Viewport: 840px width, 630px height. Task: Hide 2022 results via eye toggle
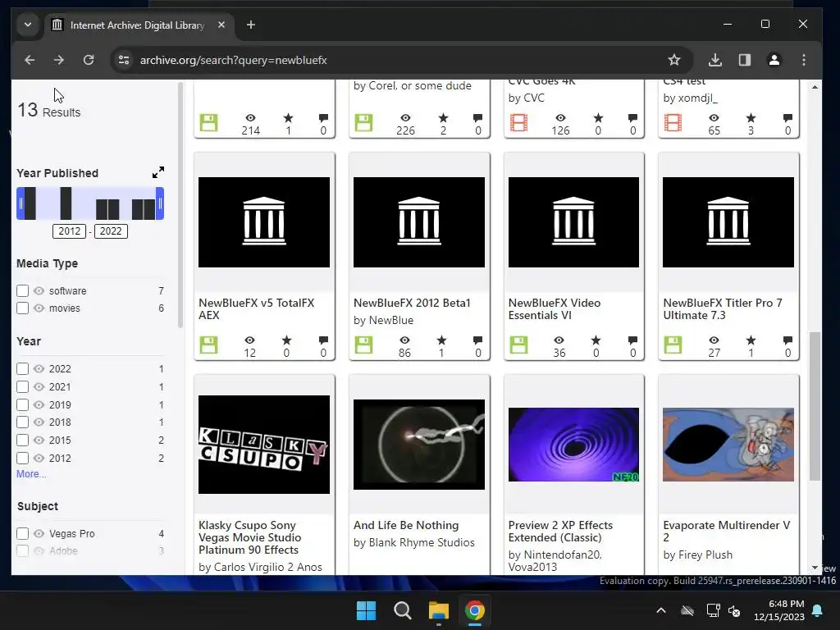tap(39, 368)
